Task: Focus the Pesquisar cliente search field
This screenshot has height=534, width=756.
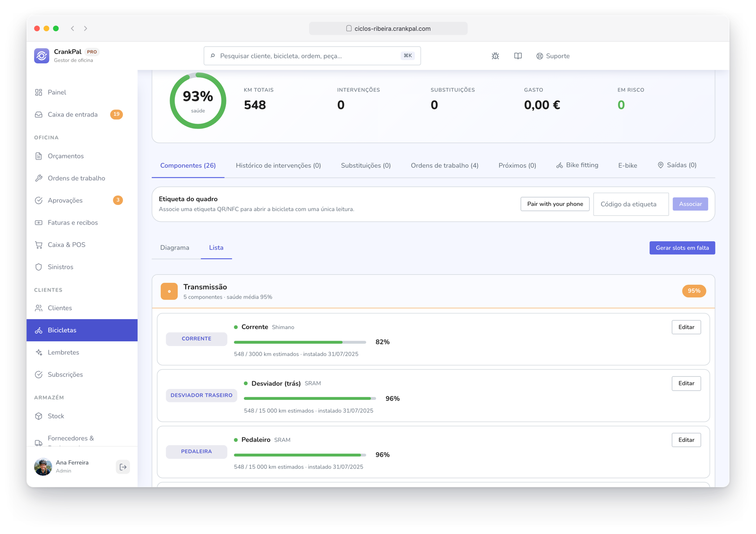Action: (x=312, y=56)
